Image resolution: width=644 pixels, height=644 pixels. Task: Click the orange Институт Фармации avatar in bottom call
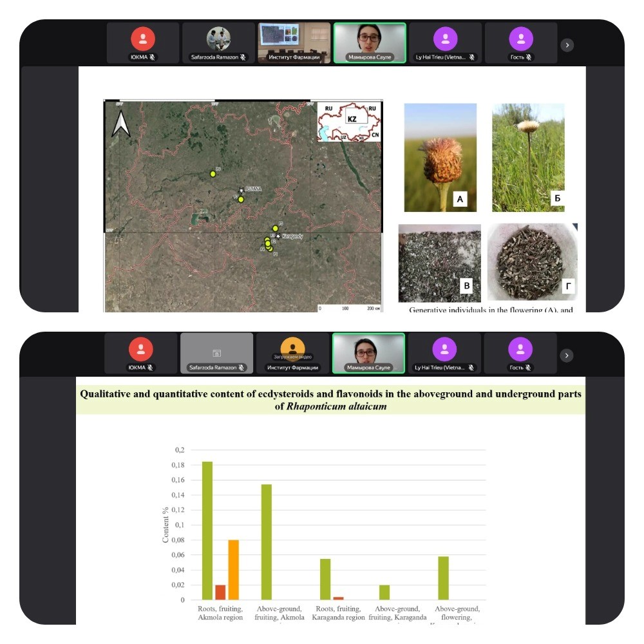click(x=293, y=348)
